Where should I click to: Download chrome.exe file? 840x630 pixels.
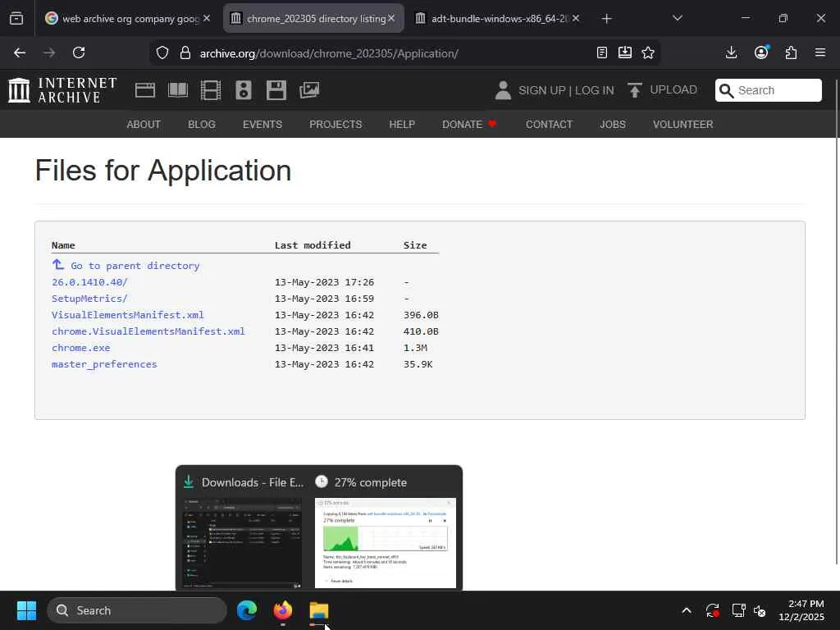coord(81,348)
